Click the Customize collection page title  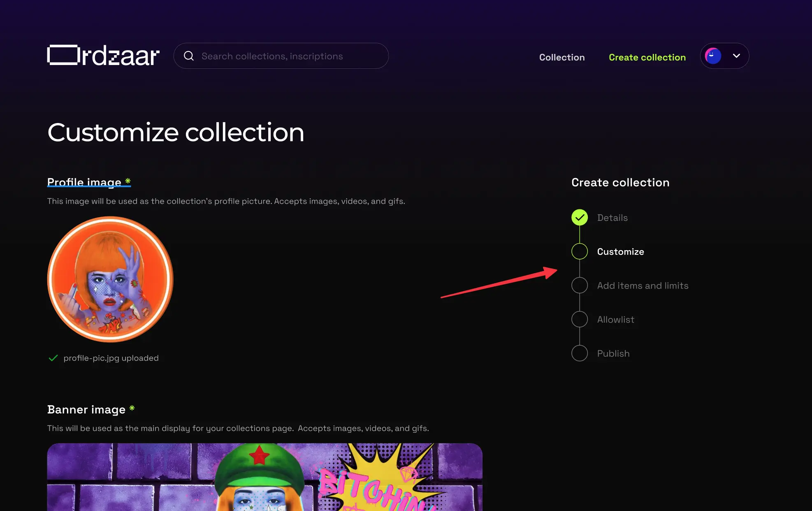(x=176, y=132)
